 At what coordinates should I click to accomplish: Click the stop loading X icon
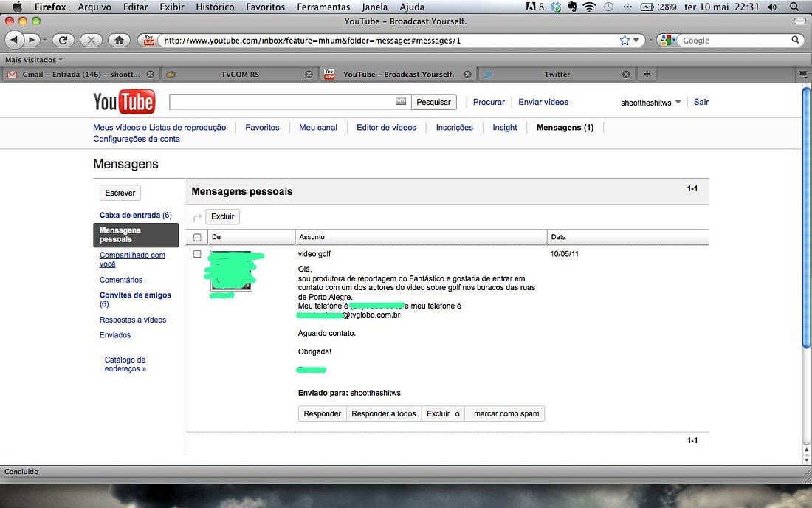click(91, 40)
